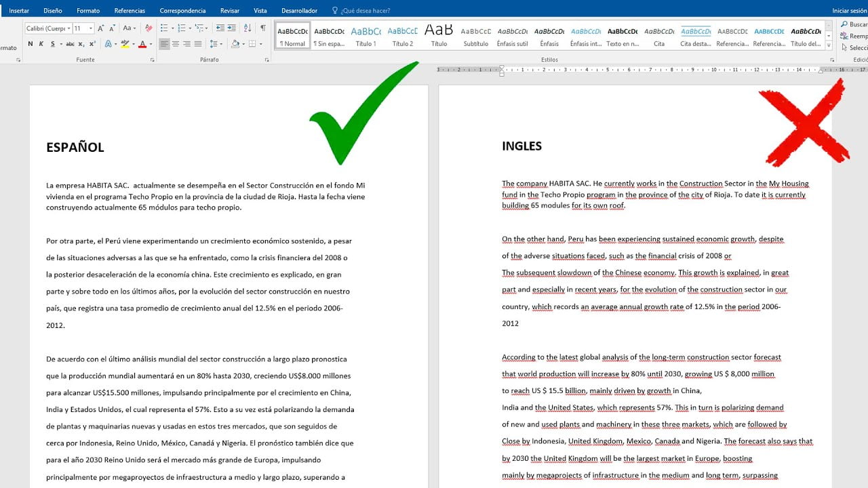Increase font size with the grow-font icon

point(101,28)
